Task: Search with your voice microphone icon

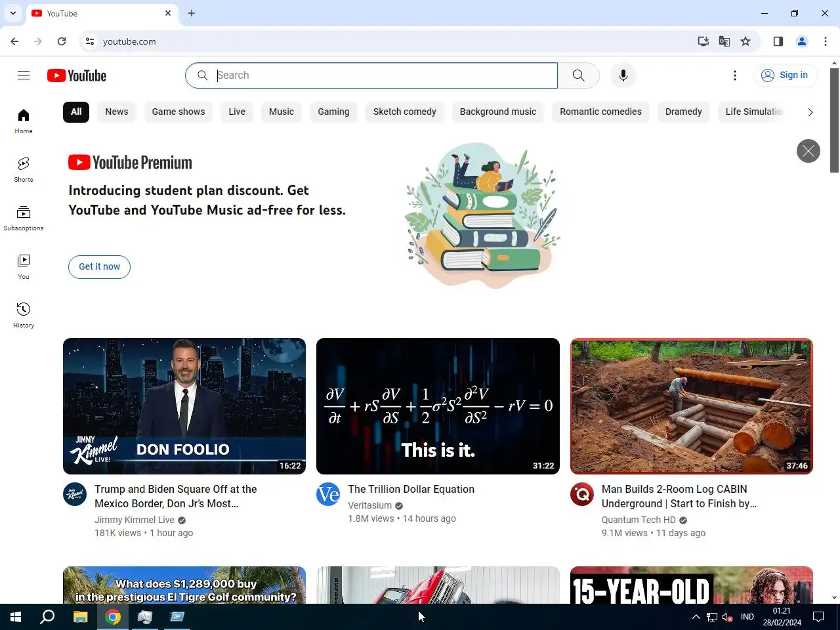Action: click(623, 75)
